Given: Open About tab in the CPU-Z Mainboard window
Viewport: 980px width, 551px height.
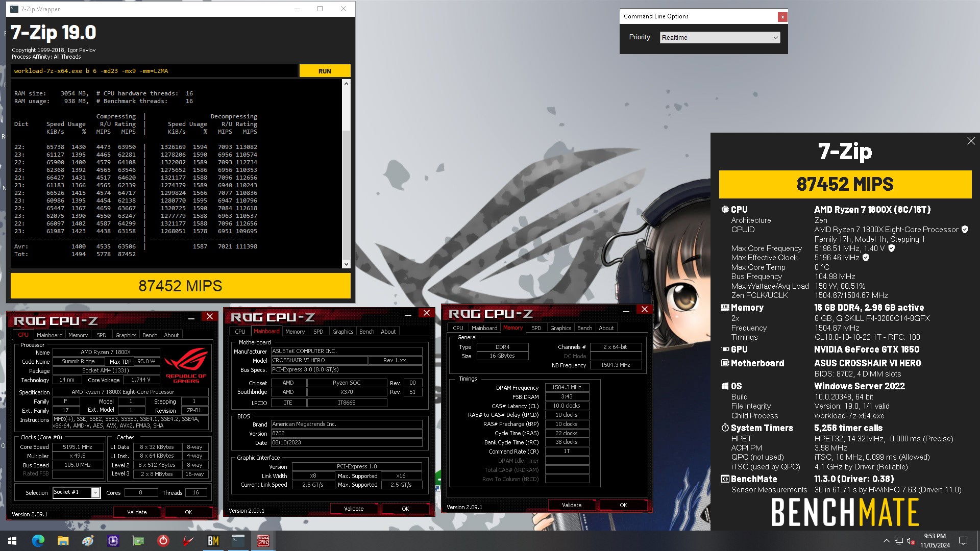Looking at the screenshot, I should pos(388,332).
